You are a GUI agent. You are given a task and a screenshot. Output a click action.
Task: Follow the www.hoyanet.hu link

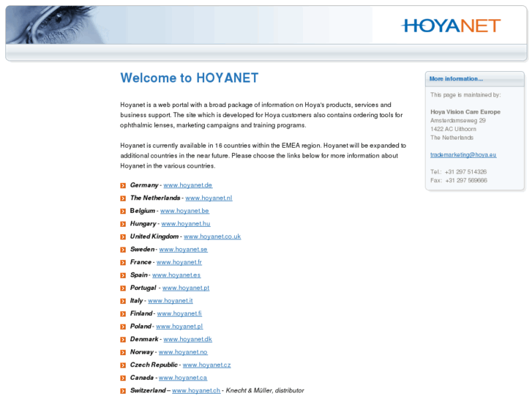coord(186,224)
